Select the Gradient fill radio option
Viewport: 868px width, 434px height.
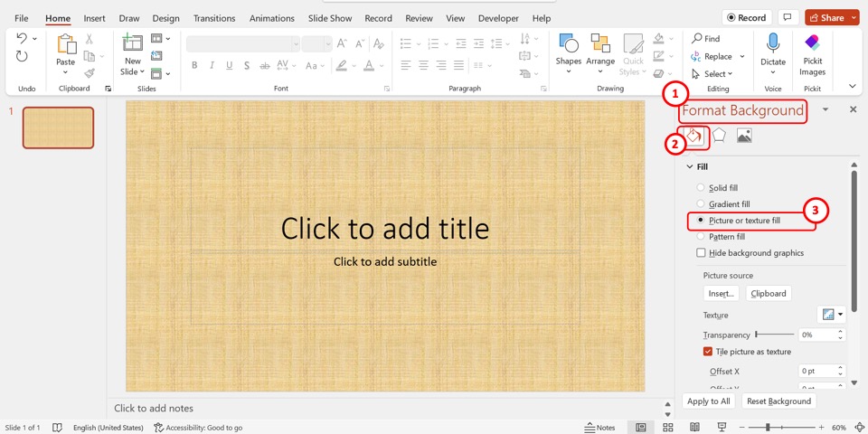point(701,204)
